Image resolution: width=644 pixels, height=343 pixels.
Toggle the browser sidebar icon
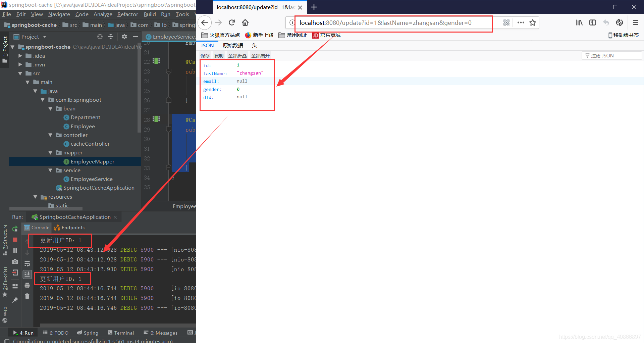pyautogui.click(x=593, y=22)
